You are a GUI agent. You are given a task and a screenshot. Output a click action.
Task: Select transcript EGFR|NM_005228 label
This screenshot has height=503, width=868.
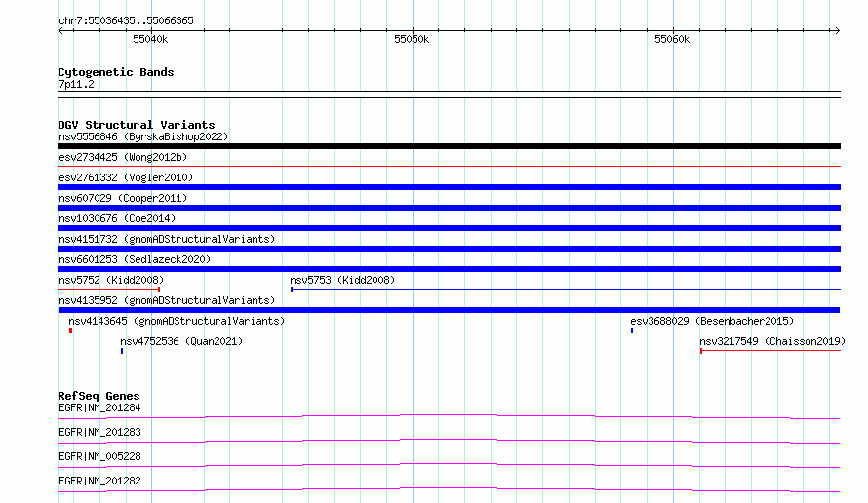(x=99, y=456)
